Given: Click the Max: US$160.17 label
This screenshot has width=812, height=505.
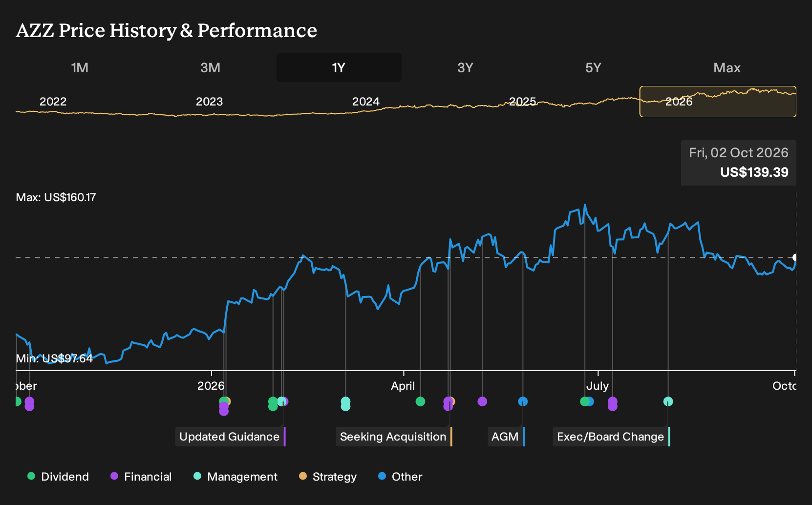Looking at the screenshot, I should point(56,197).
